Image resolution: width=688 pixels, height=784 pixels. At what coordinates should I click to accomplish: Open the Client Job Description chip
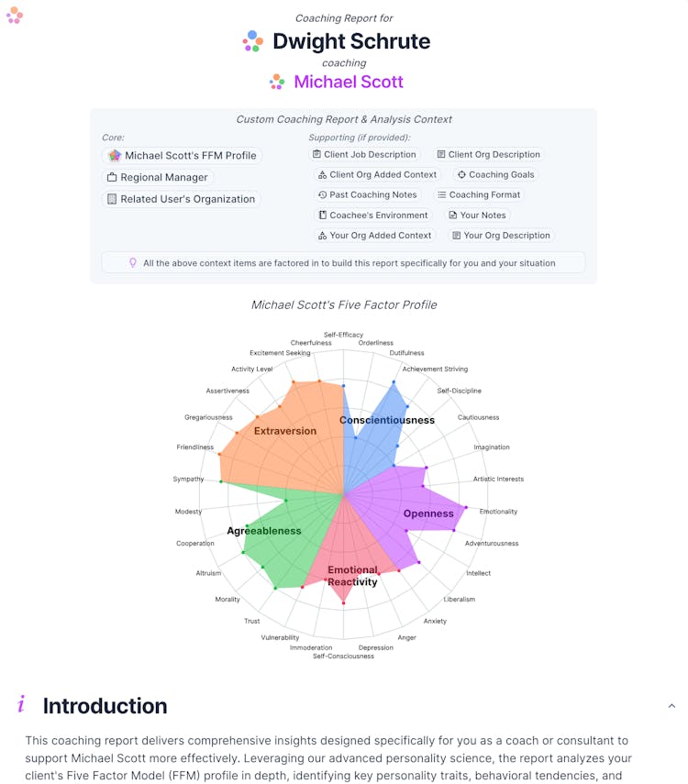click(364, 155)
